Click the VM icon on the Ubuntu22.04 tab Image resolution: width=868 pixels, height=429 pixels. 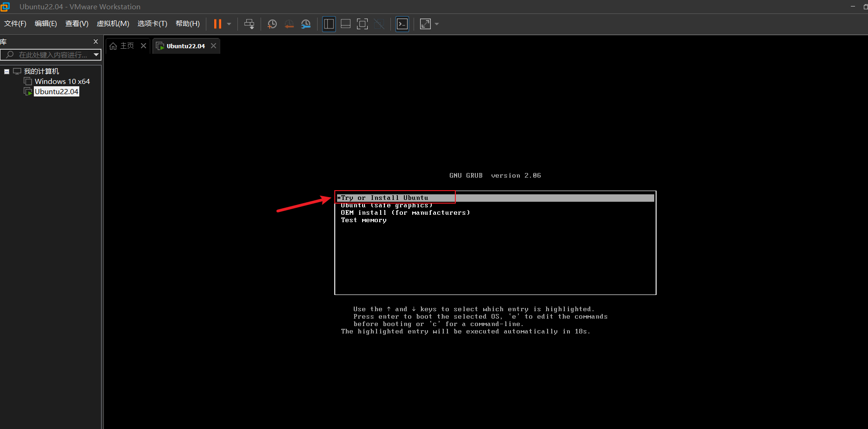(160, 46)
